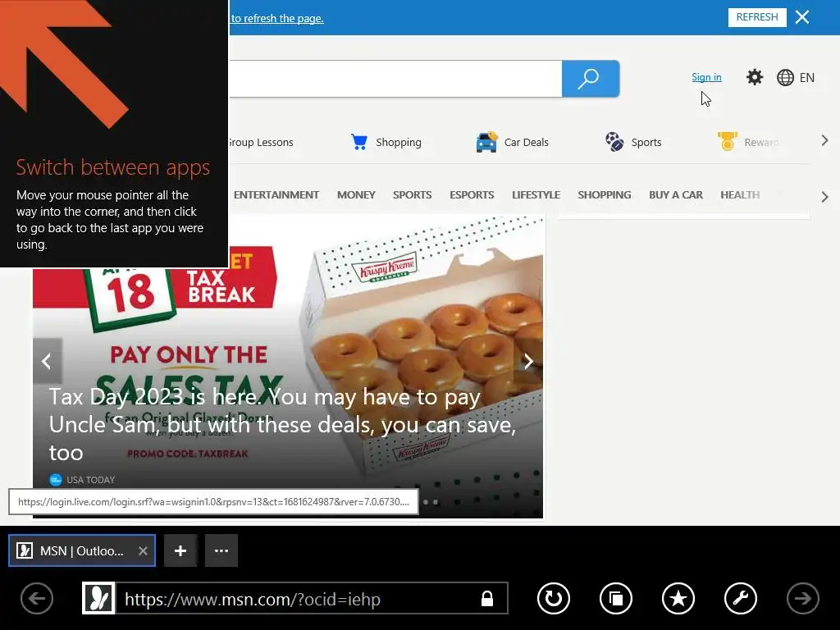Dismiss the blue notification bar
Viewport: 840px width, 630px height.
[802, 17]
